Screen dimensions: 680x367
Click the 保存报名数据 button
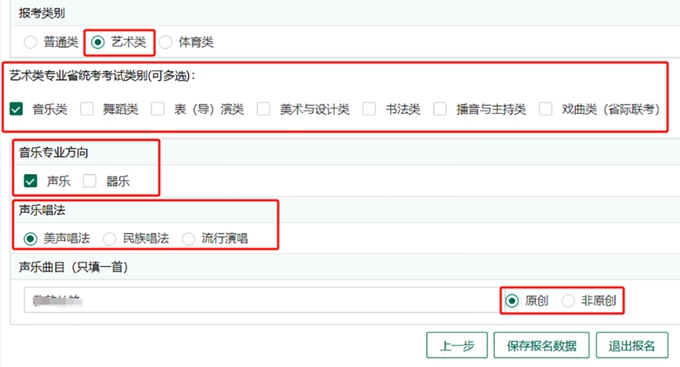pos(541,345)
